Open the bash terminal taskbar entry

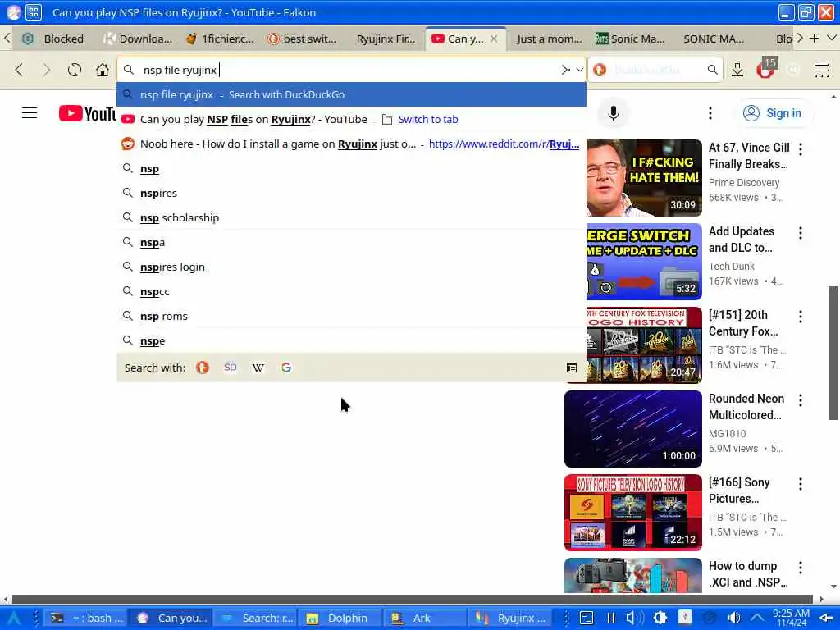coord(86,618)
